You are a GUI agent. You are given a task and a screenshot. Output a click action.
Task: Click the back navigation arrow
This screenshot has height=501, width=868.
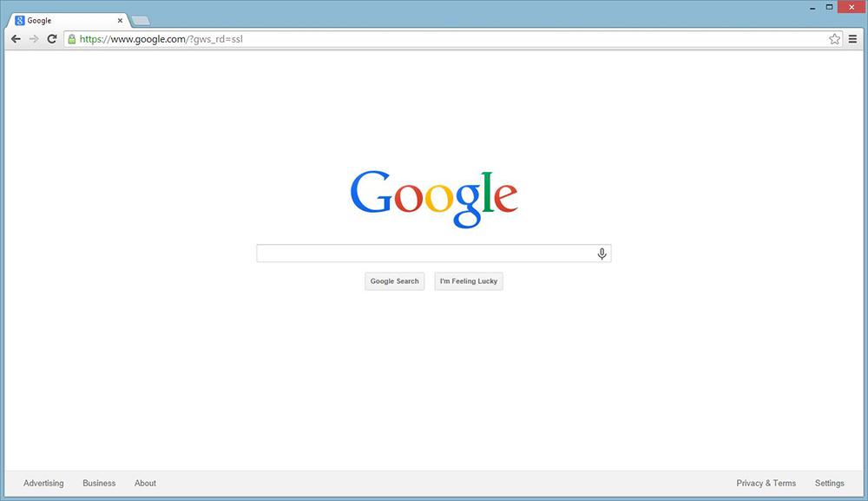pos(15,38)
